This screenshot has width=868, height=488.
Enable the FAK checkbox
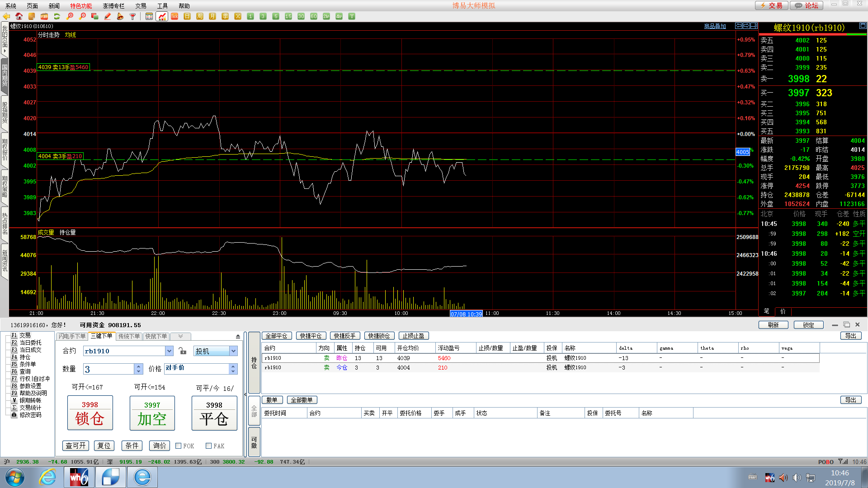[208, 446]
